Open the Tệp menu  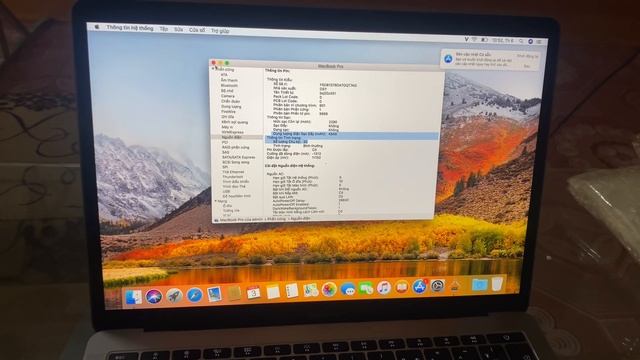(x=164, y=29)
